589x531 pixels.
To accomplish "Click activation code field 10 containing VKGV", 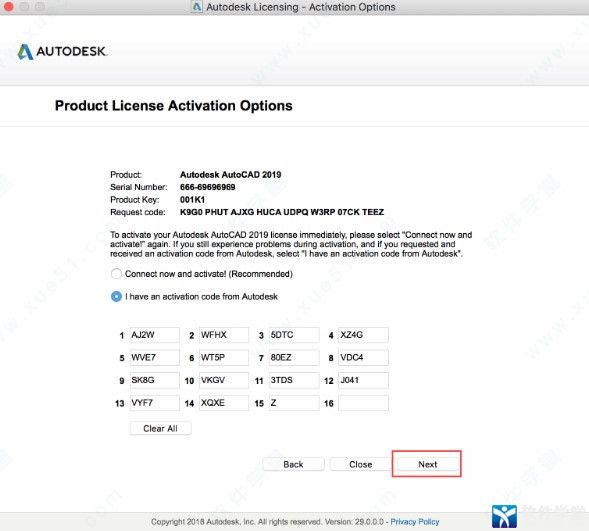I will (224, 380).
